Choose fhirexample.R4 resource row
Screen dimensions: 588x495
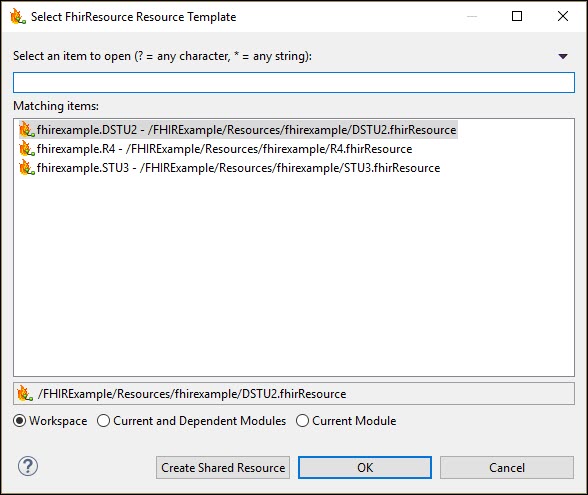click(216, 149)
